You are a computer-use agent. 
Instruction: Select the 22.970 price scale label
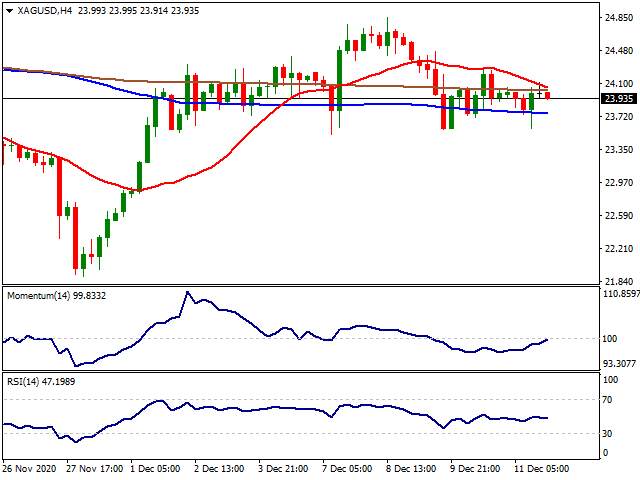[x=619, y=182]
